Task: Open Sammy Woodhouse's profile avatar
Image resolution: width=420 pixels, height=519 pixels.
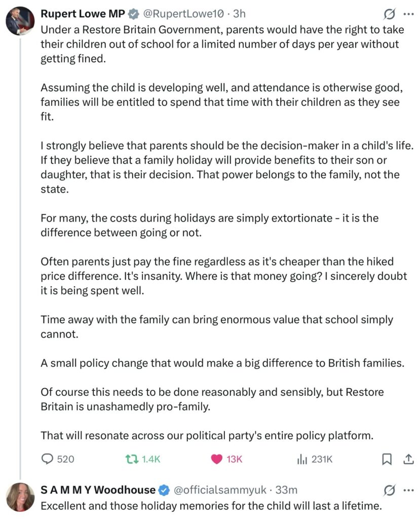Action: click(20, 497)
